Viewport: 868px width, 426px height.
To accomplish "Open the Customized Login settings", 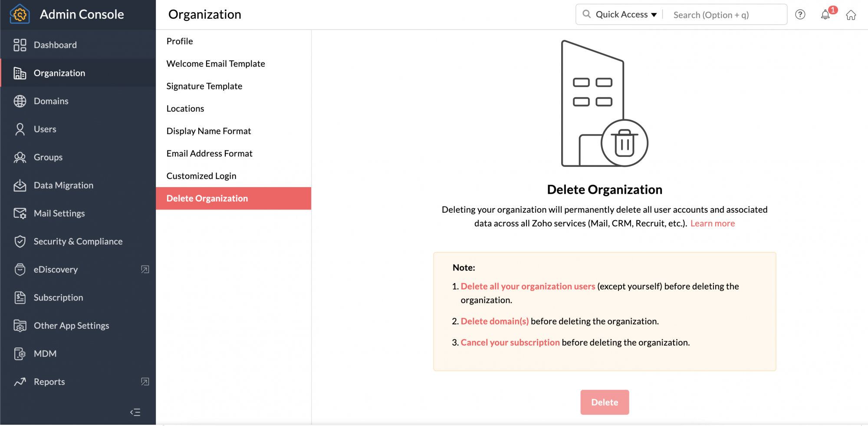I will 201,176.
